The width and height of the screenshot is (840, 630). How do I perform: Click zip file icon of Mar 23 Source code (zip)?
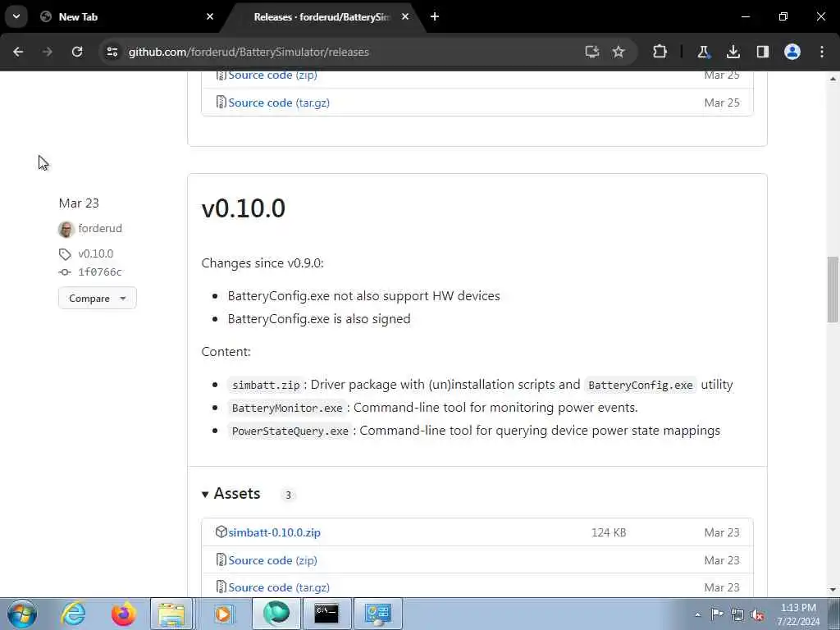point(221,559)
